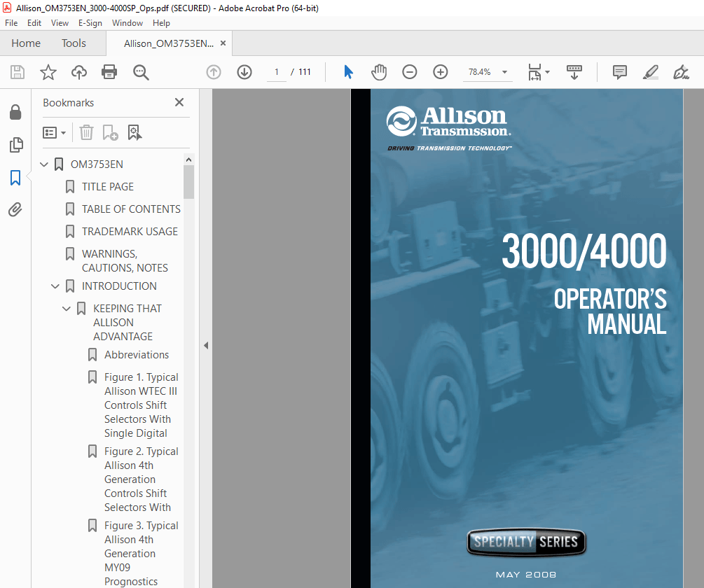
Task: Open security settings via lock icon
Action: point(17,112)
